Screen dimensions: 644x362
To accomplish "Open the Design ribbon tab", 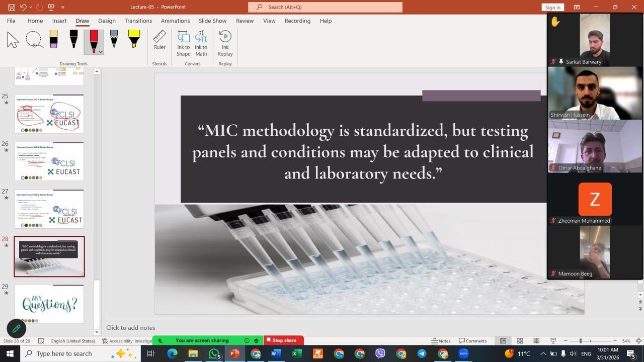I will pos(107,21).
